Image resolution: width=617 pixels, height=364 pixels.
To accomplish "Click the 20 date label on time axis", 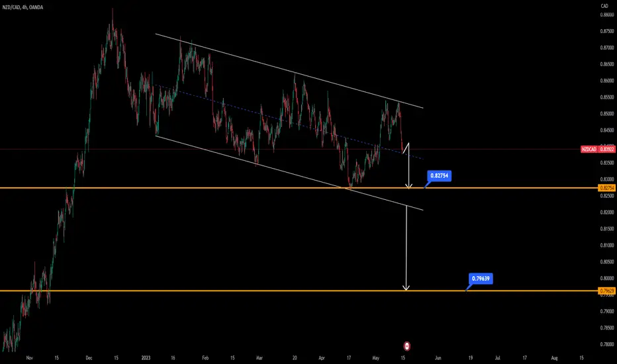I will click(295, 358).
